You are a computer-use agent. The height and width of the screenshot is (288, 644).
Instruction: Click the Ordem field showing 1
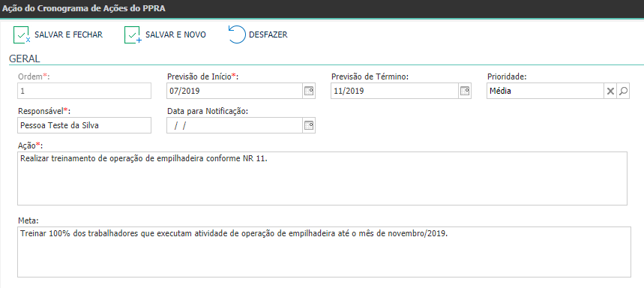click(84, 91)
